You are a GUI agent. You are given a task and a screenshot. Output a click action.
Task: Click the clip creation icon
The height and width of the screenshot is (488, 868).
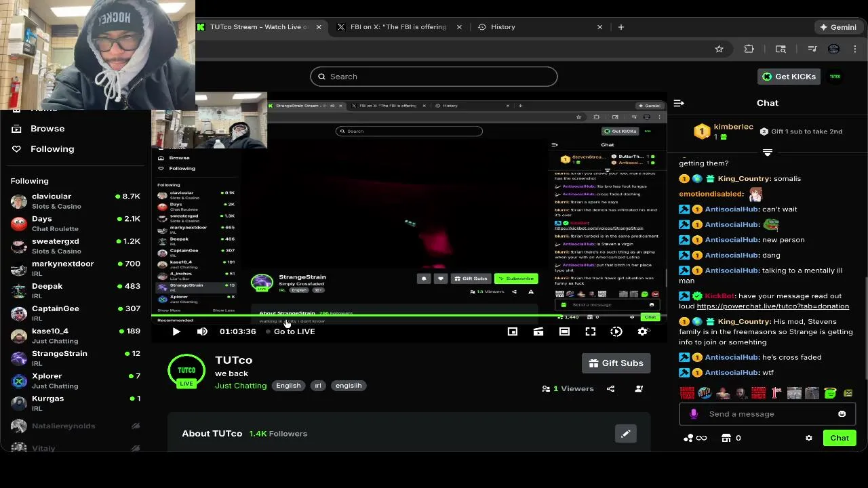click(538, 331)
